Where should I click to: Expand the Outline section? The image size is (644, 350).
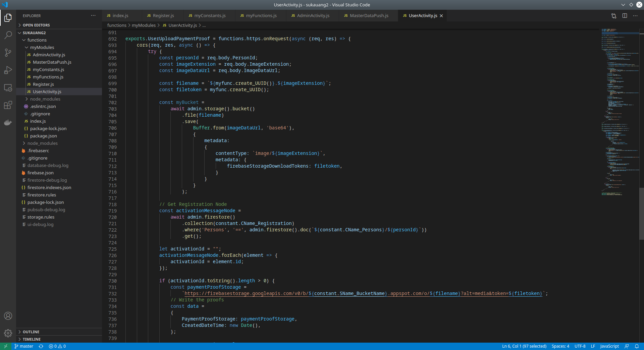click(59, 332)
